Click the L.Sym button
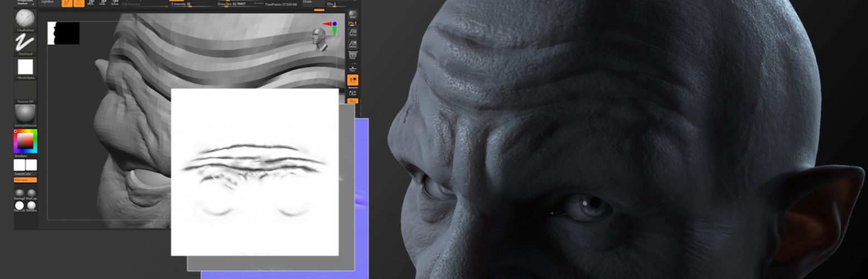The image size is (868, 279). tap(353, 93)
